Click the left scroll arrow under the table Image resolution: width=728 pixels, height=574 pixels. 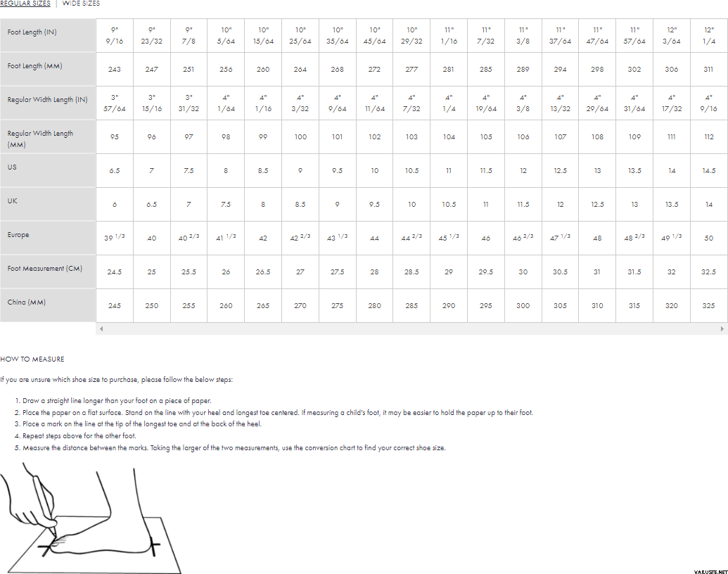pyautogui.click(x=101, y=329)
